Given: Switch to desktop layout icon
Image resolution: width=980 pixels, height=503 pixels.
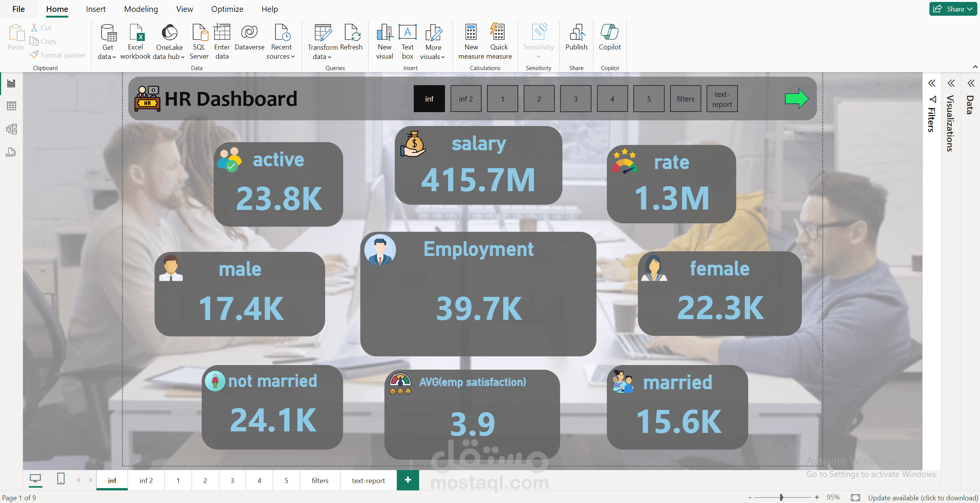Looking at the screenshot, I should (x=35, y=479).
